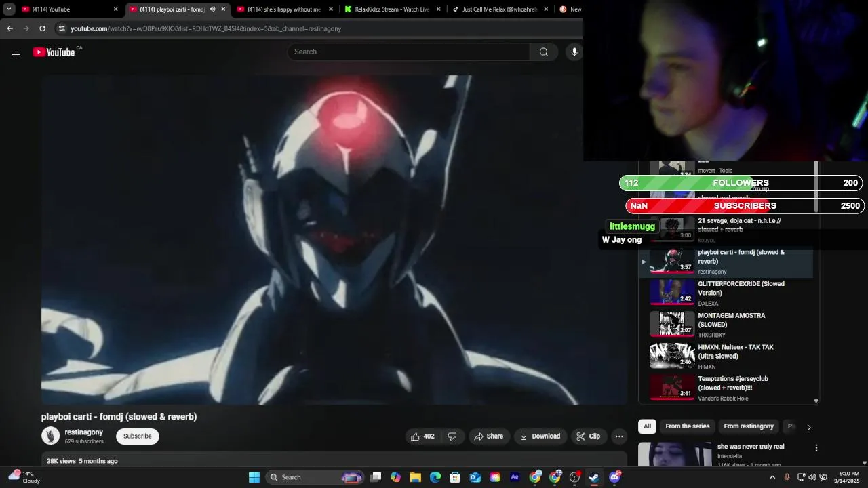Switch to Just Call Me Relax TikTok tab

(x=500, y=9)
